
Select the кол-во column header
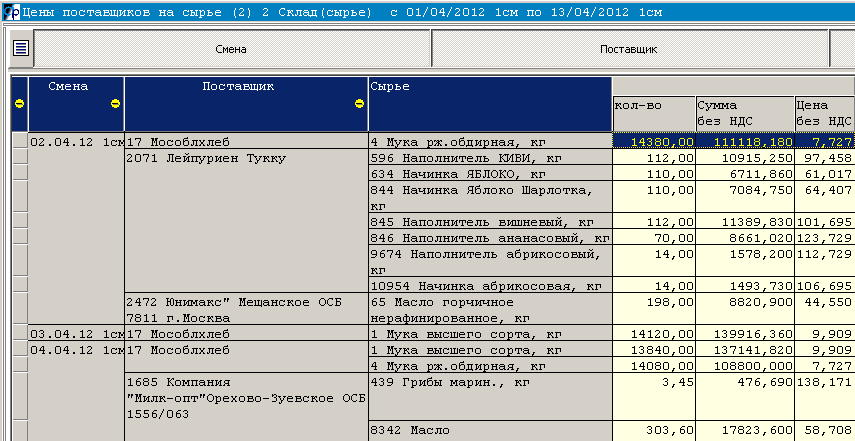coord(654,113)
